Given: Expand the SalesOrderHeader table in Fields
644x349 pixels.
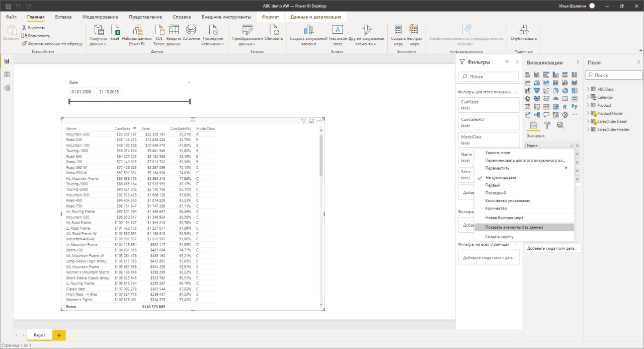Looking at the screenshot, I should pos(589,129).
